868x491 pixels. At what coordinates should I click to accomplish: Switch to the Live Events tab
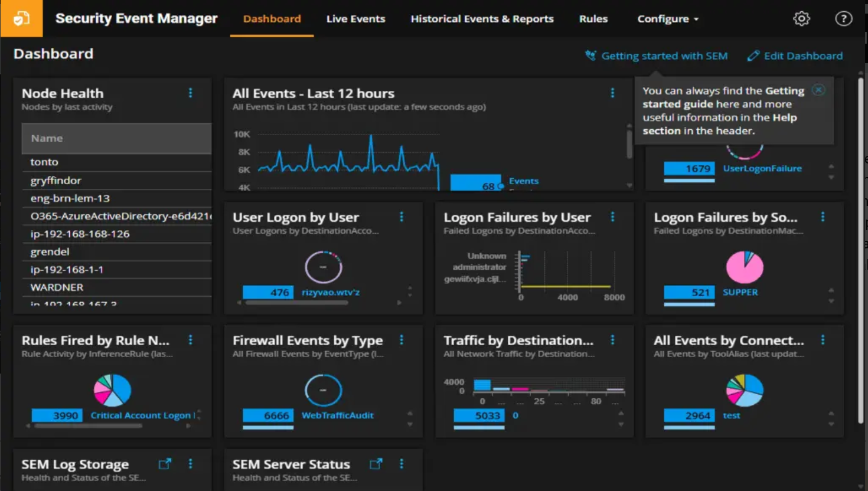[355, 19]
